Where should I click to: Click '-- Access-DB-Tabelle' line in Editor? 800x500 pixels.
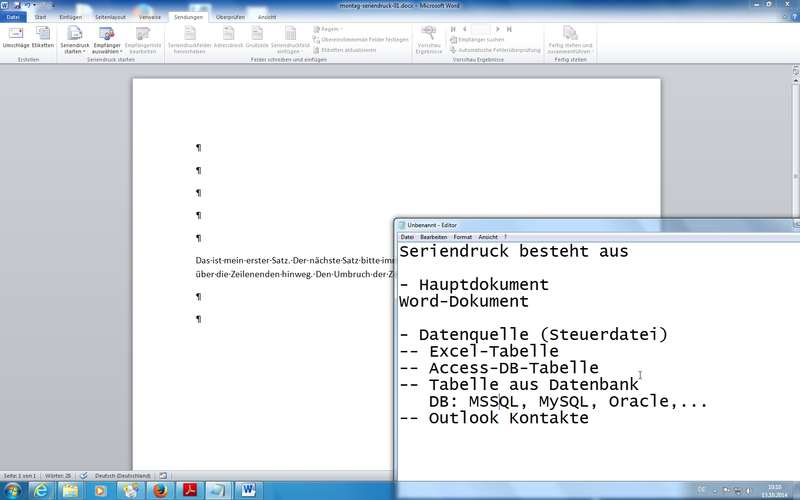[499, 368]
